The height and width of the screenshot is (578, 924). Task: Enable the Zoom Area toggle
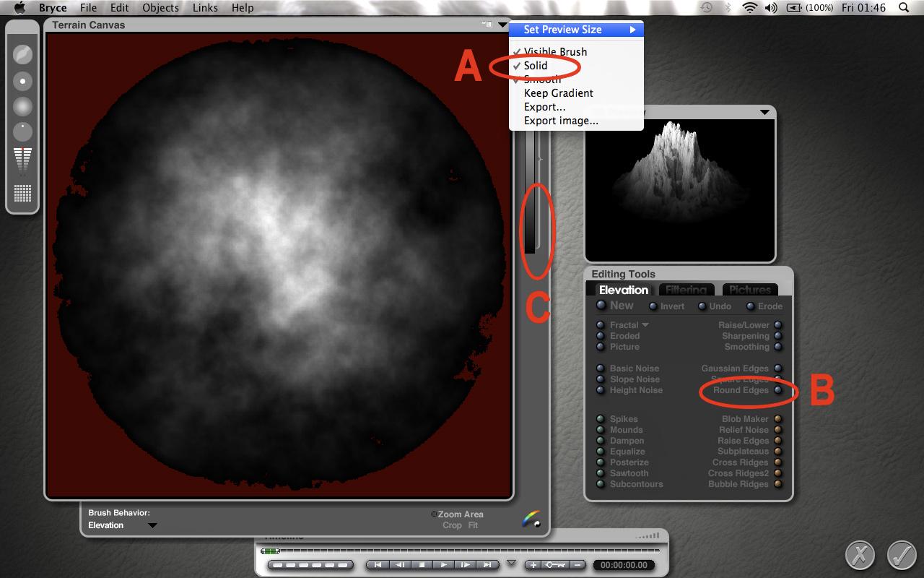click(x=434, y=514)
